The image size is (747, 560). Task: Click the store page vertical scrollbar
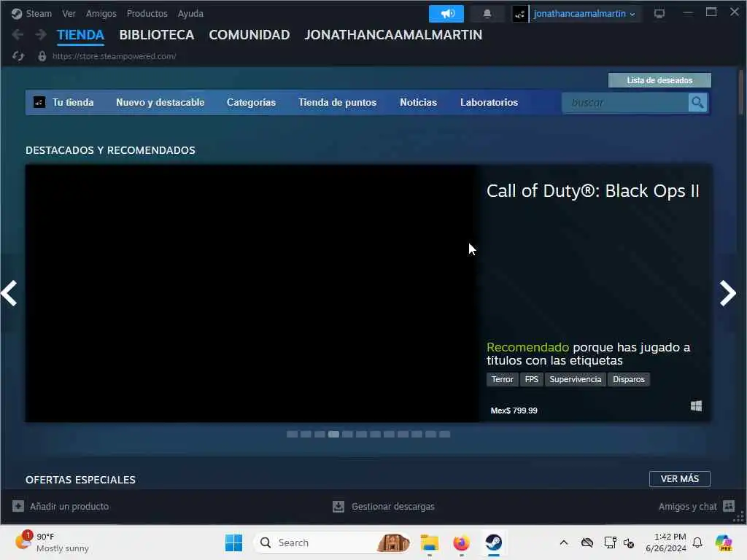point(741,92)
